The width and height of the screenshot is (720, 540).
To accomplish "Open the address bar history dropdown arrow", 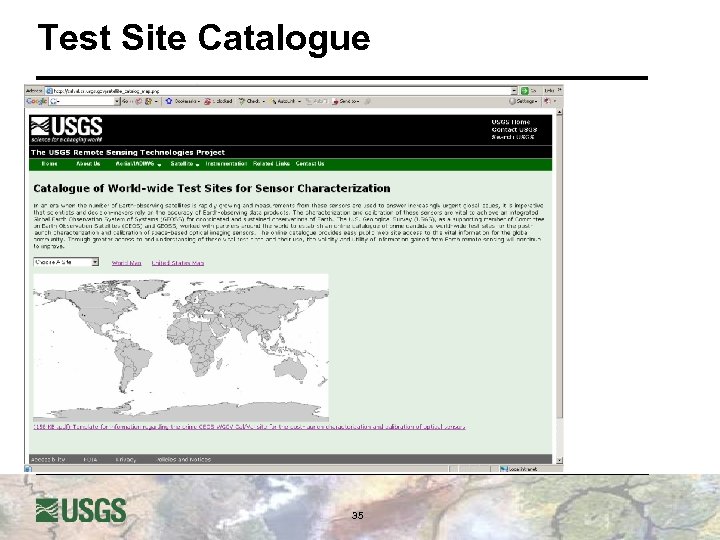I will [x=514, y=91].
